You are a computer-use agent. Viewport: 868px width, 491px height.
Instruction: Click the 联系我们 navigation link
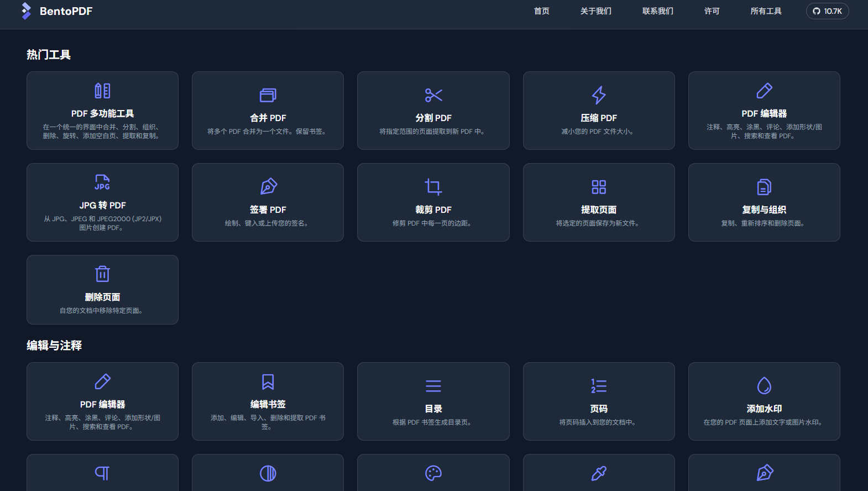(x=657, y=11)
